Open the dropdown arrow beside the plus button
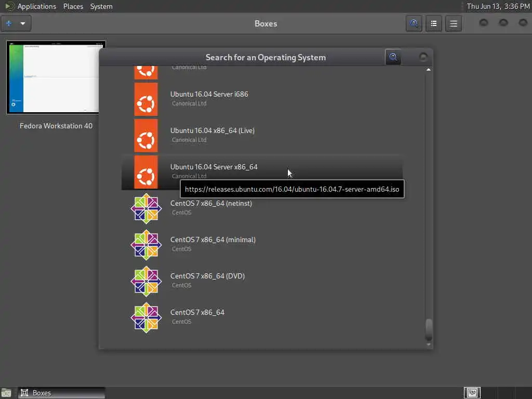This screenshot has width=532, height=399. coord(23,23)
